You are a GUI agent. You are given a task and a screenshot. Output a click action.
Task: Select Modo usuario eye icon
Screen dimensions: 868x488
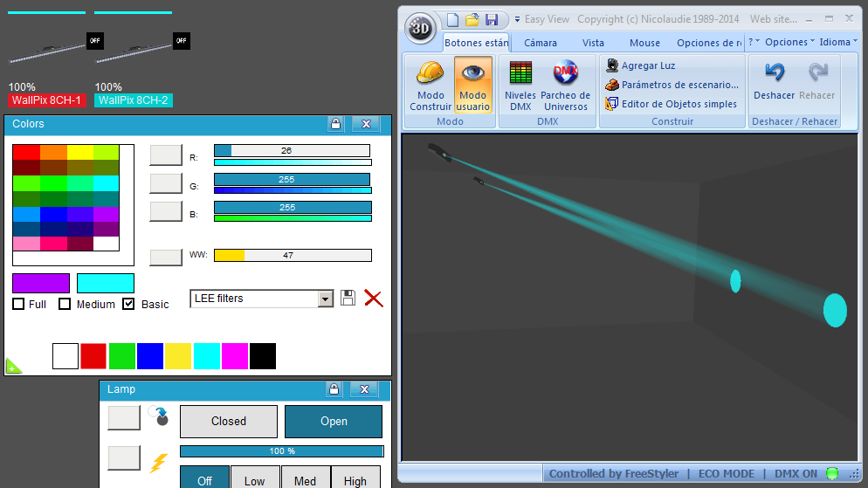pyautogui.click(x=472, y=86)
